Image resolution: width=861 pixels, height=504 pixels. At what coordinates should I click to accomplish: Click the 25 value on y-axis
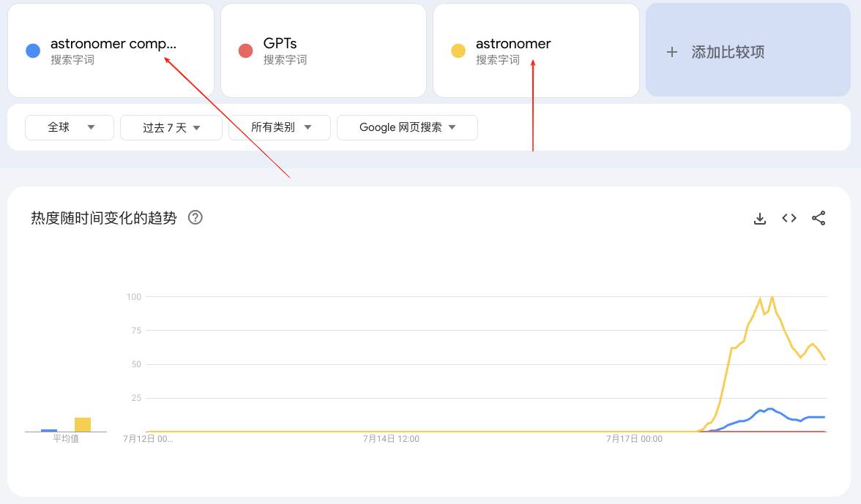tap(136, 398)
